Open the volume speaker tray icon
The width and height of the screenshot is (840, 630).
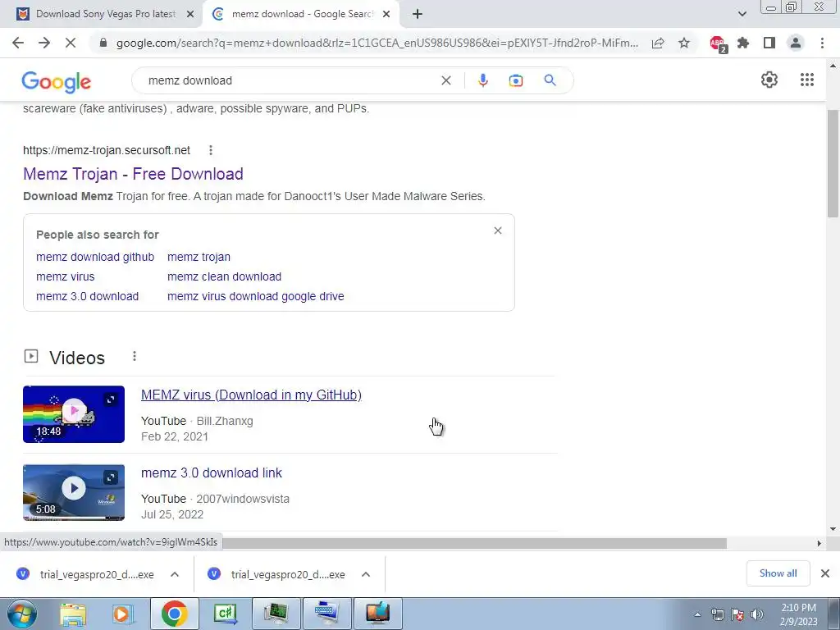coord(757,614)
